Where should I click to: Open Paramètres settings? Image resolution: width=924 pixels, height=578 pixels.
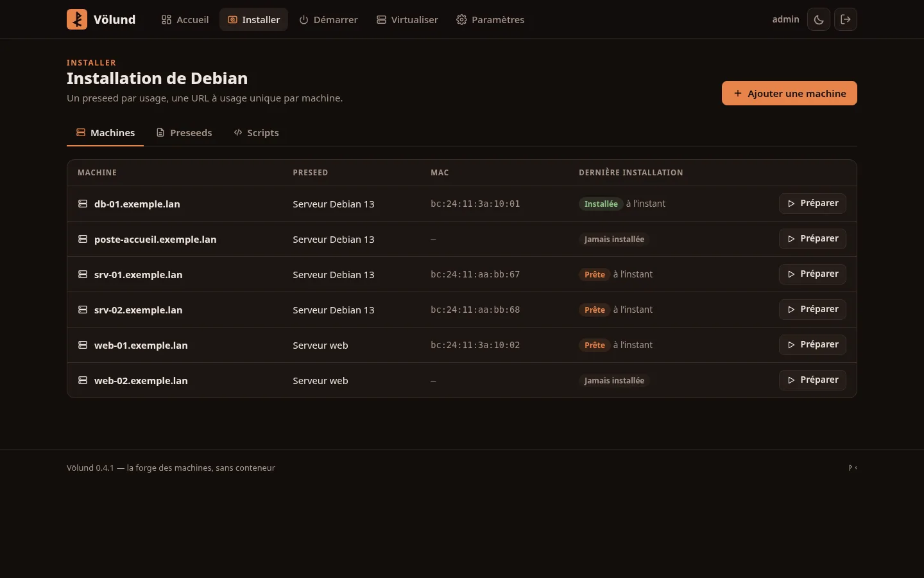[x=490, y=20]
